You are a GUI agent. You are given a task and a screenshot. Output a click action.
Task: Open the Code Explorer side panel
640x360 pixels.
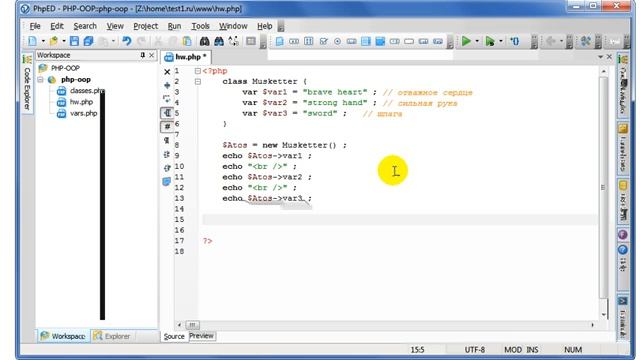click(27, 84)
